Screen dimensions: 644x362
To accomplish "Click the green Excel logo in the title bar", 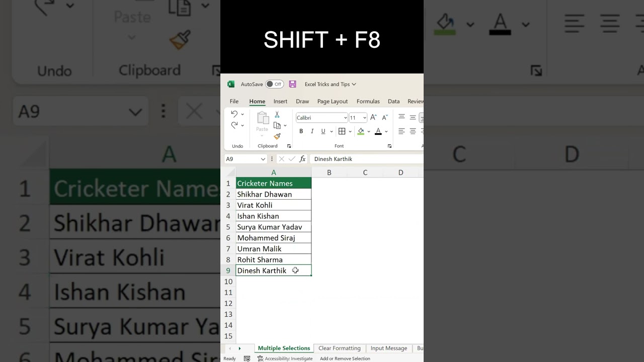I will click(231, 84).
